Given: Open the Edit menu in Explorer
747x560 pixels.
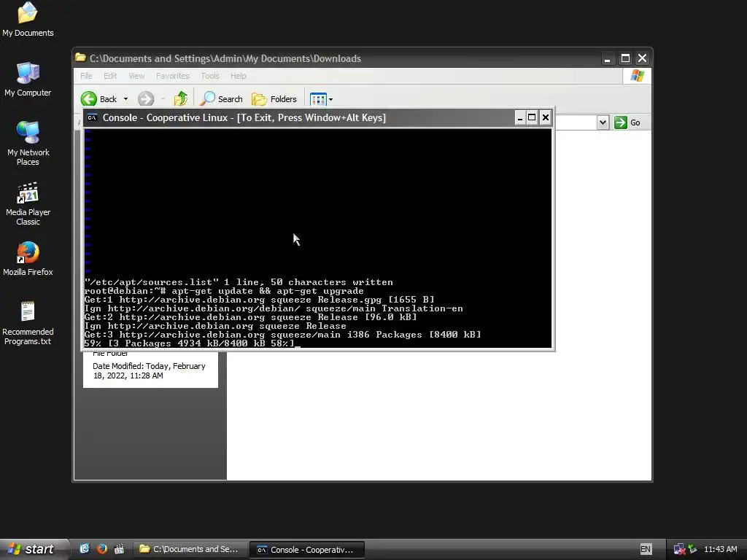Looking at the screenshot, I should 110,76.
